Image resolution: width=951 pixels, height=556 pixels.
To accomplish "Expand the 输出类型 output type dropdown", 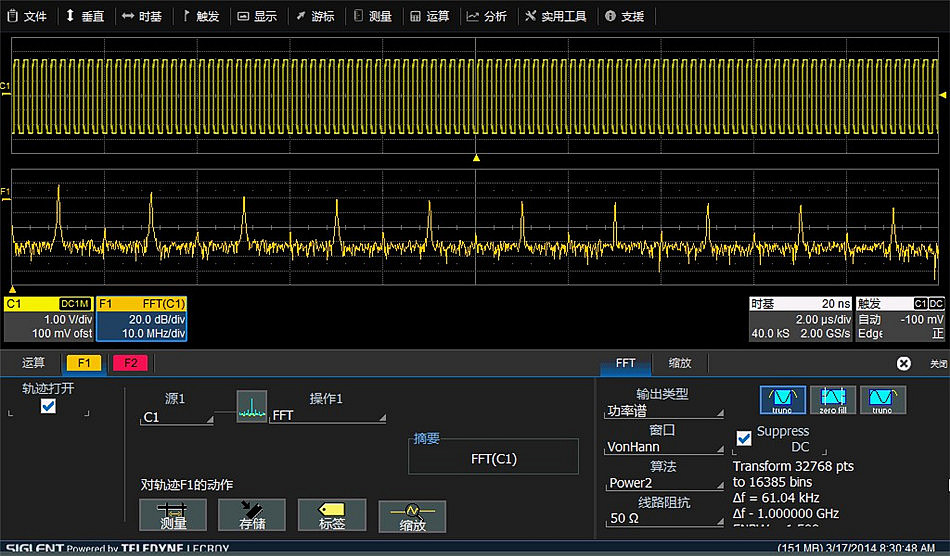I will coord(663,411).
